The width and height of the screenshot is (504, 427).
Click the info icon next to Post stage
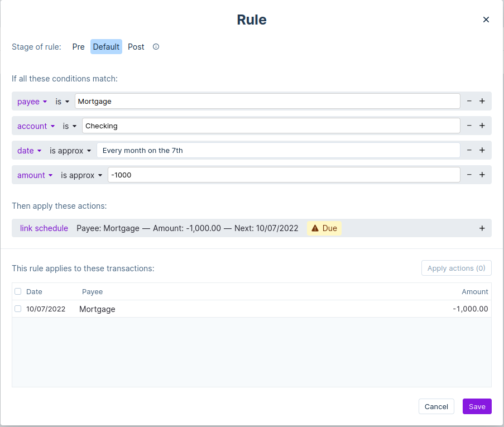[x=156, y=47]
